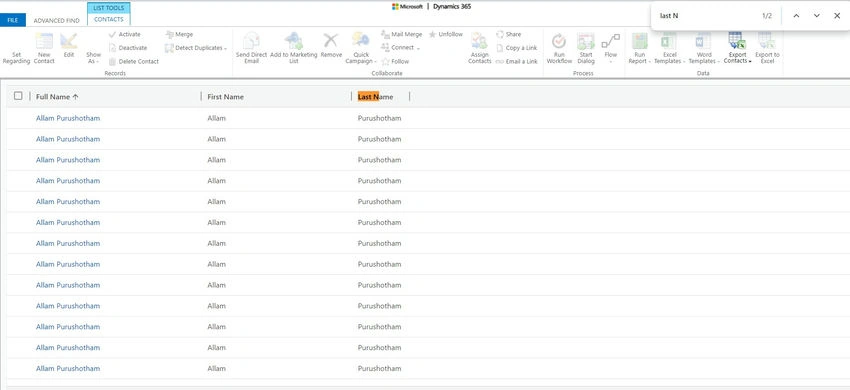
Task: Create a record with New Contact
Action: (x=44, y=49)
